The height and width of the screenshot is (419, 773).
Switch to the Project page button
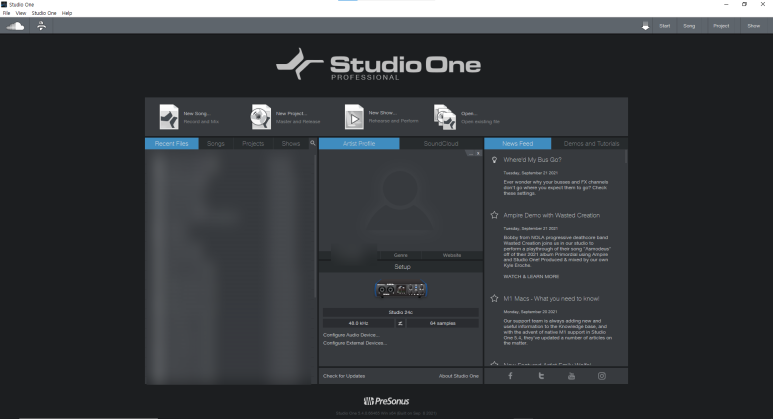coord(721,26)
